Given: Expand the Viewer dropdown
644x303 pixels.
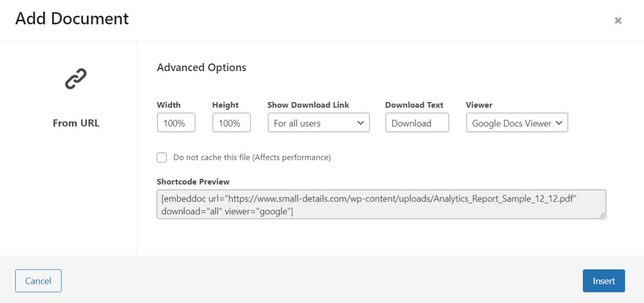Looking at the screenshot, I should pos(517,123).
